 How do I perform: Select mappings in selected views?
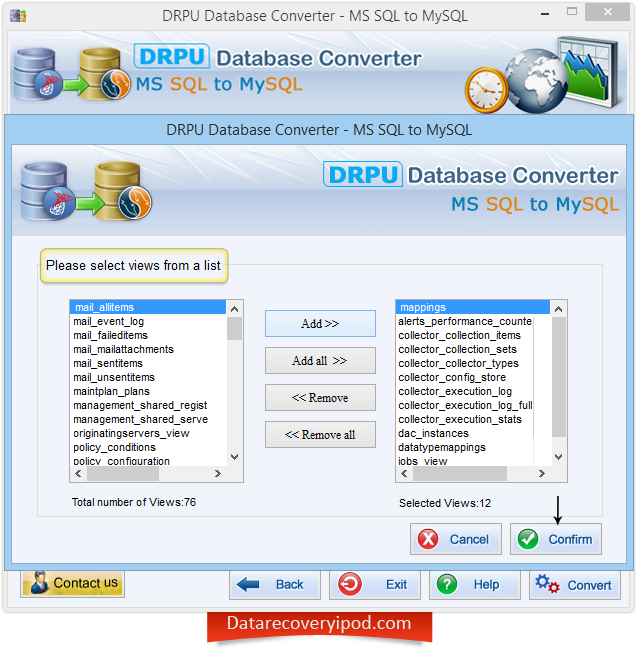point(473,307)
